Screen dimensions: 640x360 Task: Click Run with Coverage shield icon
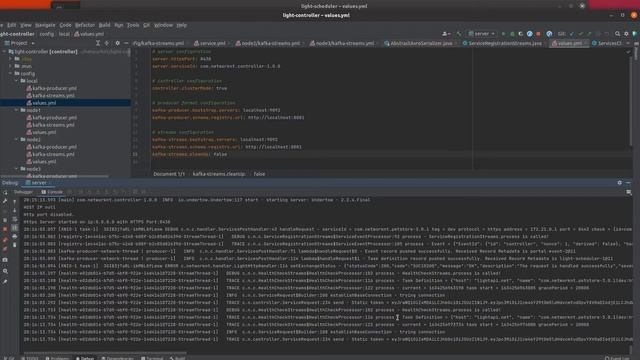coord(520,34)
